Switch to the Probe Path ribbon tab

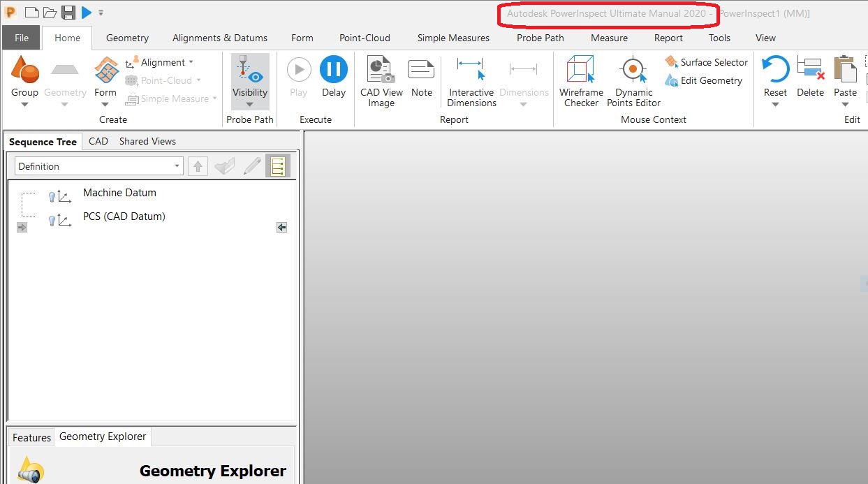tap(540, 38)
